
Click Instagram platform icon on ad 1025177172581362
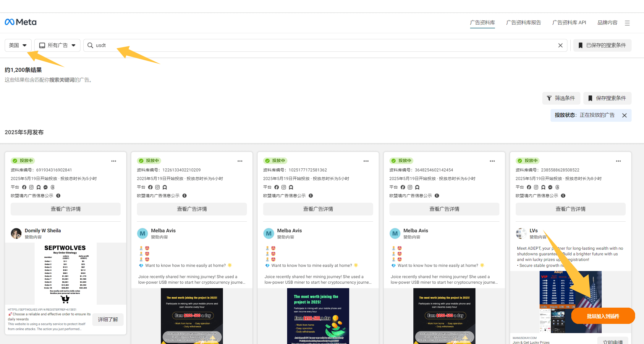[284, 187]
